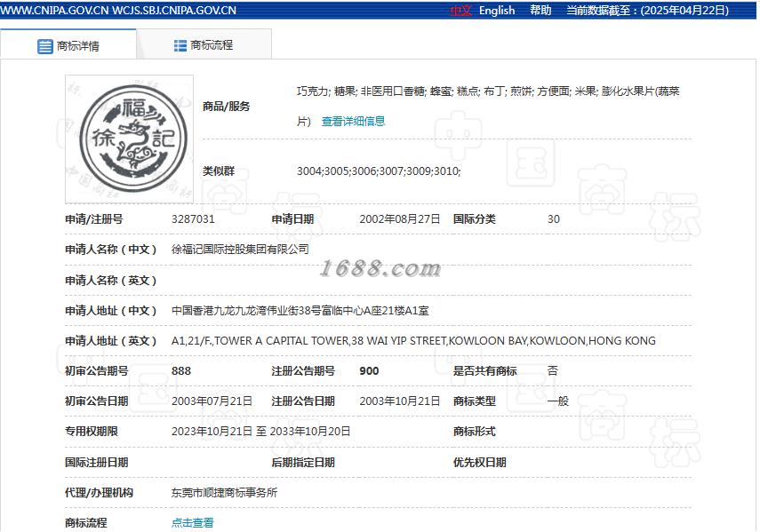Select the agency 东莞市顺捷商标事务所
This screenshot has height=532, width=760.
coord(224,493)
